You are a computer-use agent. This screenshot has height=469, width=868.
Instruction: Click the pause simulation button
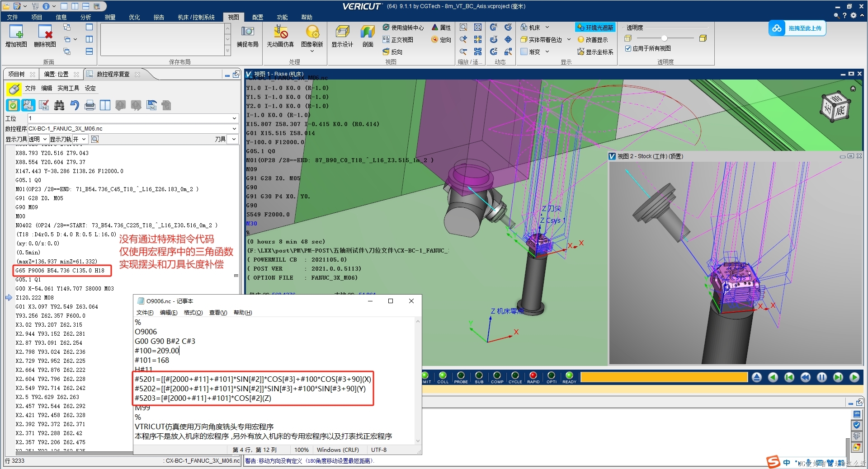point(822,377)
